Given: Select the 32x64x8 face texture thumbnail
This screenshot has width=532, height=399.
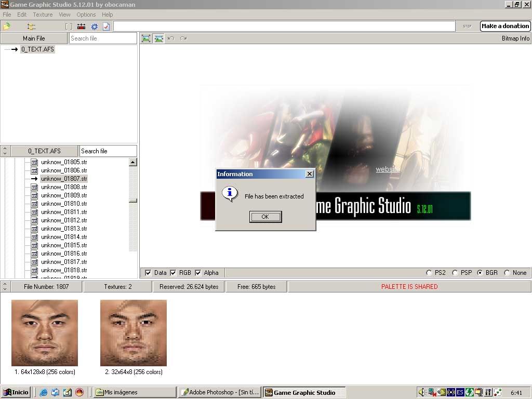Looking at the screenshot, I should tap(134, 333).
